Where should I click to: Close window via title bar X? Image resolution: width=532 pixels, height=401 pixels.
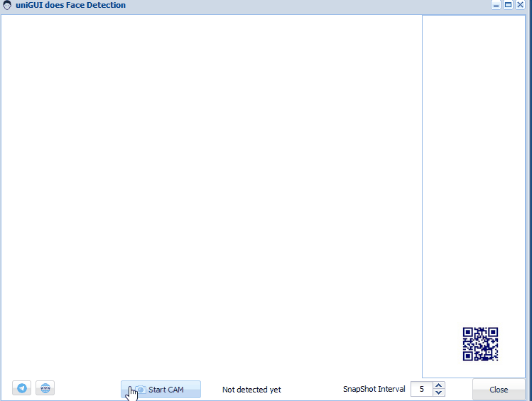point(520,5)
